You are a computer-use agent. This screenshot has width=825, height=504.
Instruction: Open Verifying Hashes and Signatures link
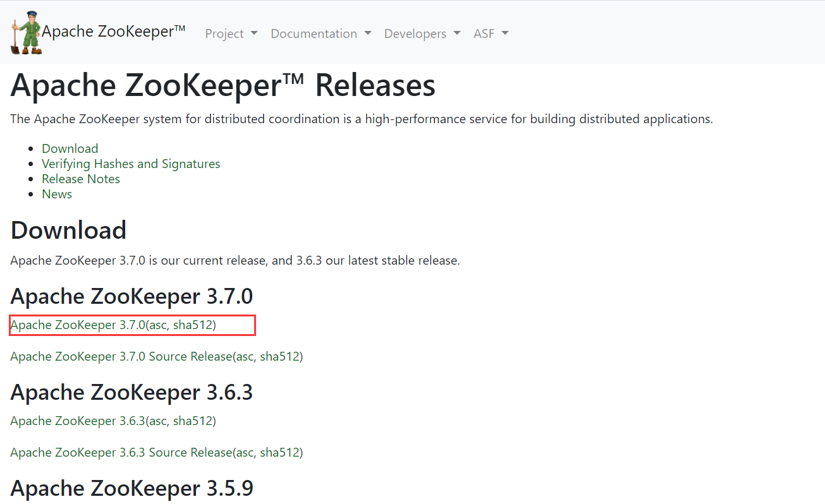[131, 164]
